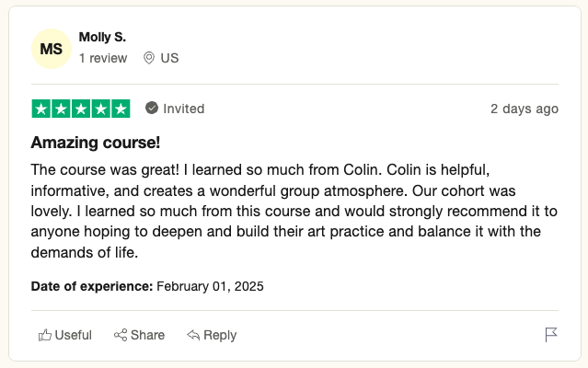
Task: Click the Useful button text
Action: (73, 335)
